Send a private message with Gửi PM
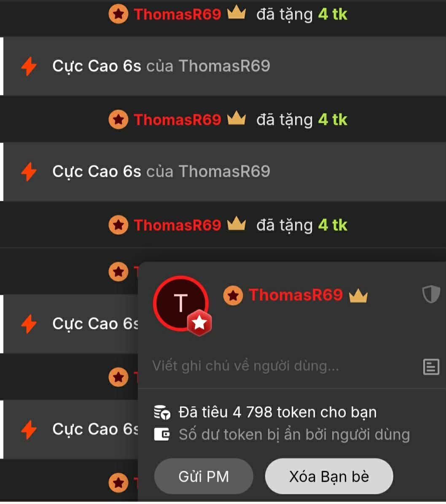The image size is (446, 504). coord(204,476)
